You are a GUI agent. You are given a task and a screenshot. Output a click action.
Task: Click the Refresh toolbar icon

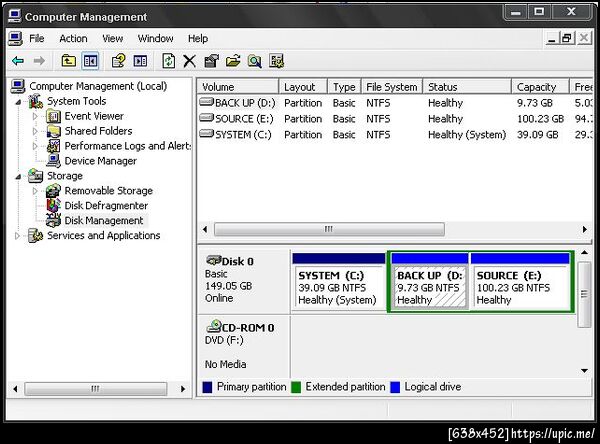(x=169, y=61)
